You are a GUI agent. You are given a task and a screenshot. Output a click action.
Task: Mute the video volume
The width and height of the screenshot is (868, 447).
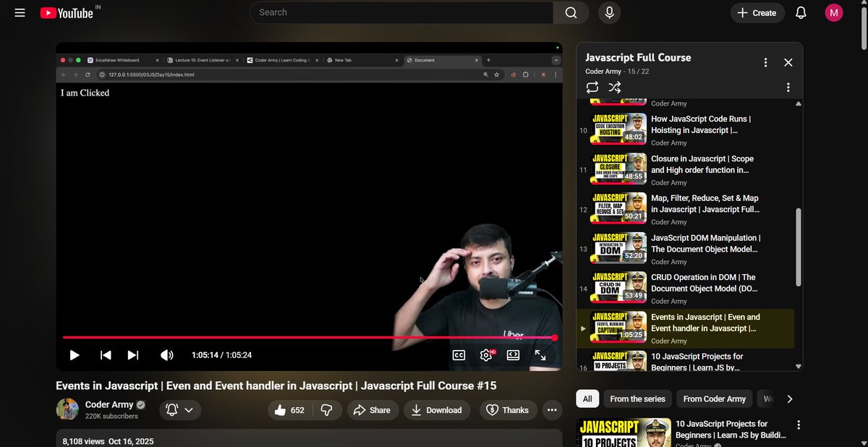pyautogui.click(x=166, y=354)
